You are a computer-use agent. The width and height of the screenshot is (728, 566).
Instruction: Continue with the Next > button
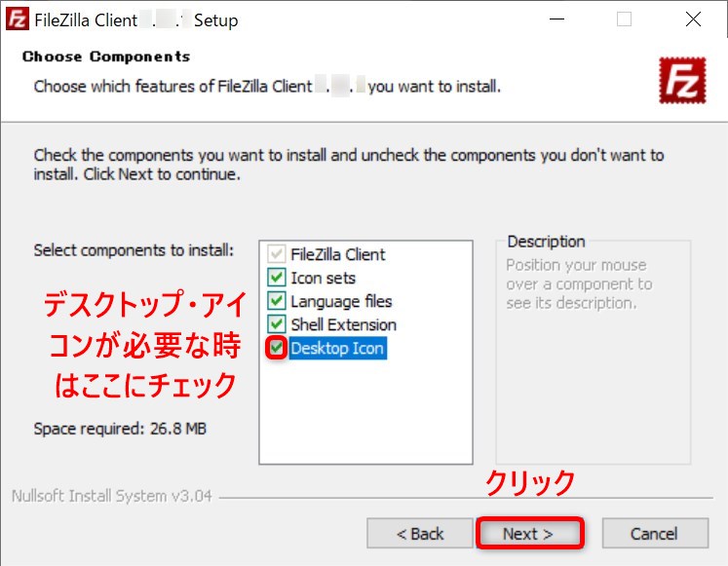(x=529, y=534)
